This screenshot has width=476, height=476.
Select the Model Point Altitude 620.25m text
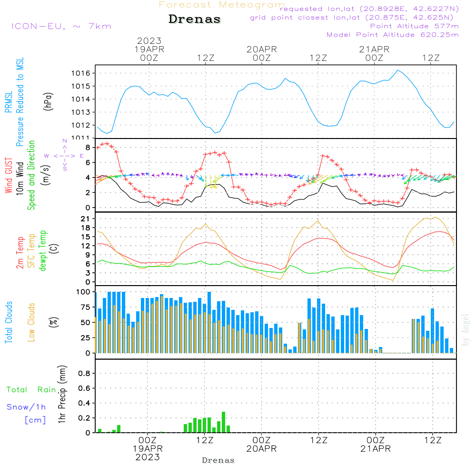point(393,35)
